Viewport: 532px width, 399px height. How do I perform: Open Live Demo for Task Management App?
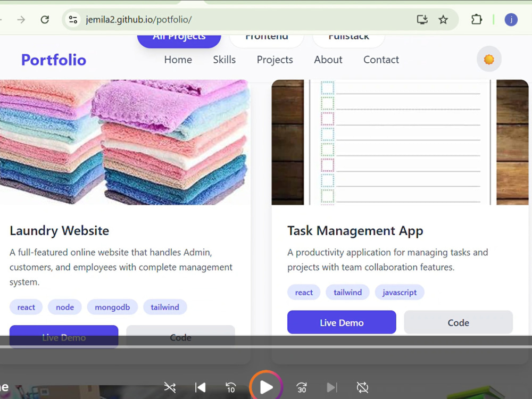(x=342, y=322)
